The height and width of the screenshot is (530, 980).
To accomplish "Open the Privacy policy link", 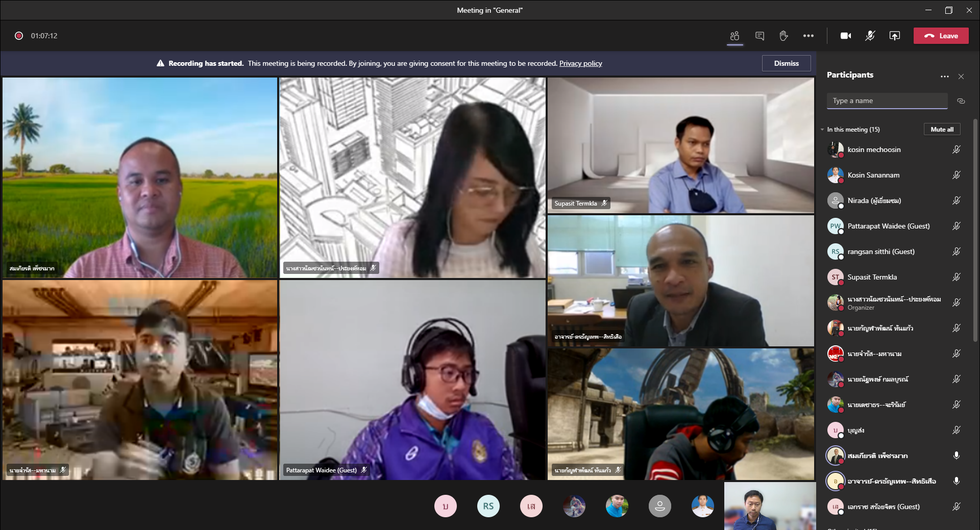I will (x=580, y=63).
